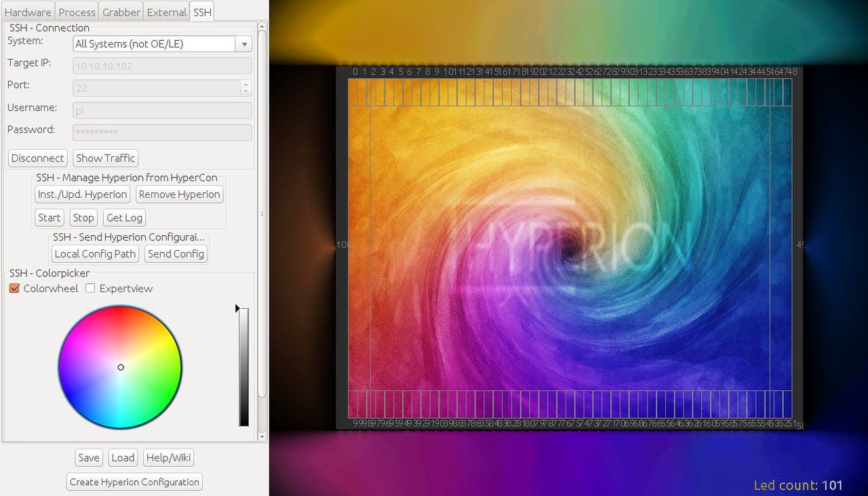This screenshot has width=868, height=496.
Task: Click the Local Config Path button
Action: (95, 253)
